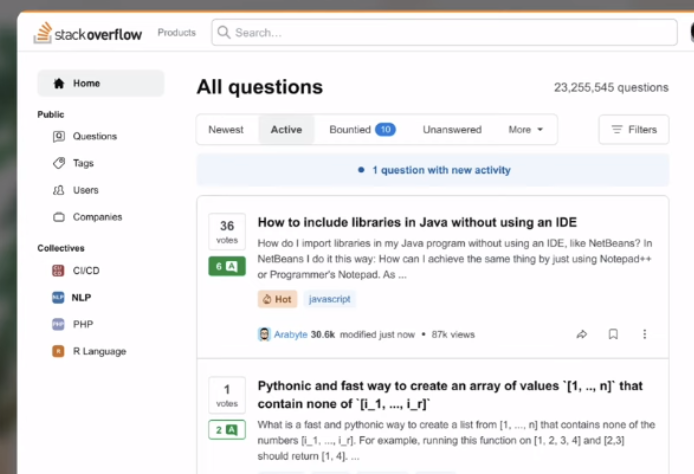Open the Filters button
Screen dimensions: 694x474
coord(634,129)
